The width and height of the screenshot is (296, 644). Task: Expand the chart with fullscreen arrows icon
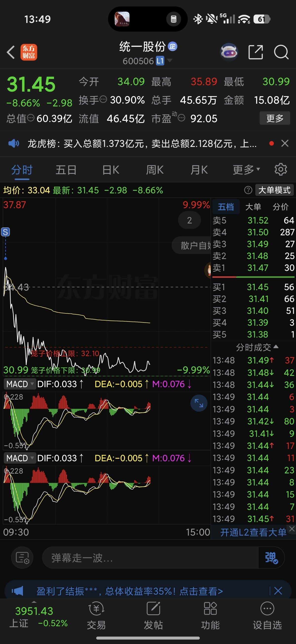point(199,403)
